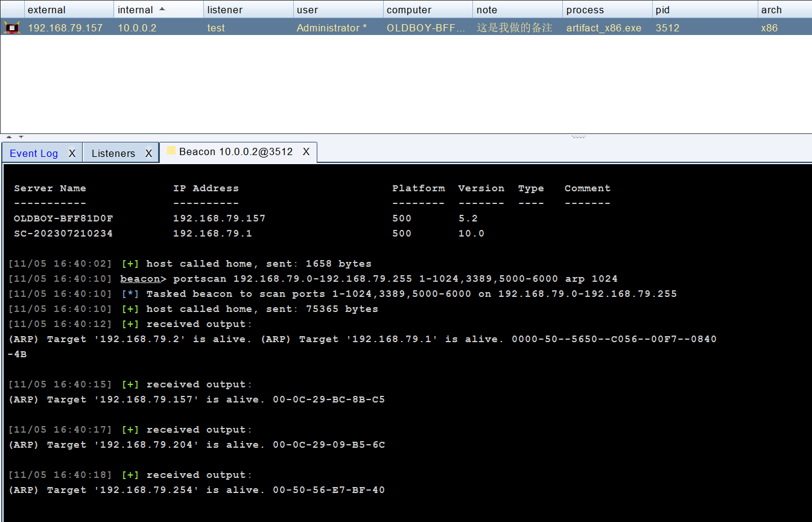This screenshot has width=812, height=522.
Task: Click the sort arrow next to internal
Action: (x=162, y=9)
